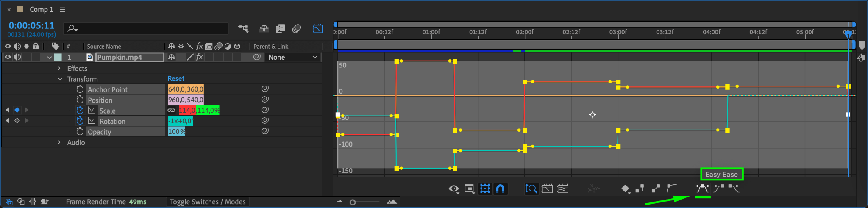Image resolution: width=868 pixels, height=208 pixels.
Task: Click the Easy Ease Out icon
Action: pyautogui.click(x=734, y=189)
